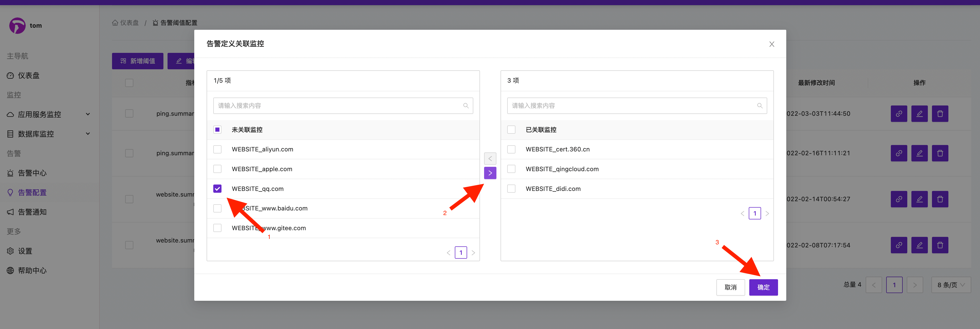Uncheck WEBSITE_qq.com checkbox
This screenshot has width=980, height=329.
click(217, 189)
